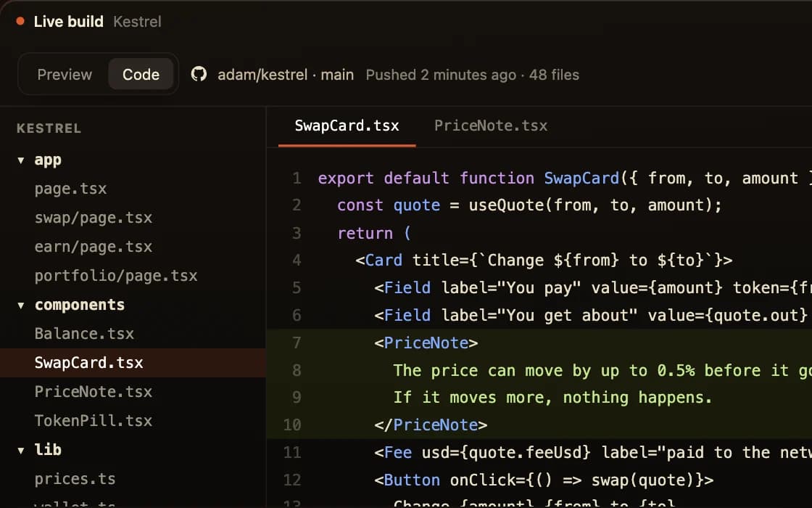
Task: Click line number 12 in the gutter
Action: [x=292, y=480]
